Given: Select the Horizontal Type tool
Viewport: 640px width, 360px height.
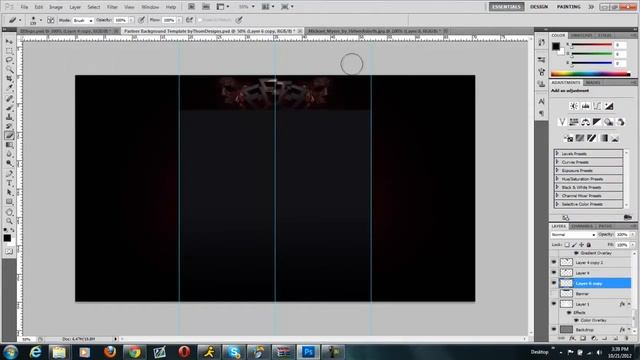Looking at the screenshot, I should click(x=9, y=183).
